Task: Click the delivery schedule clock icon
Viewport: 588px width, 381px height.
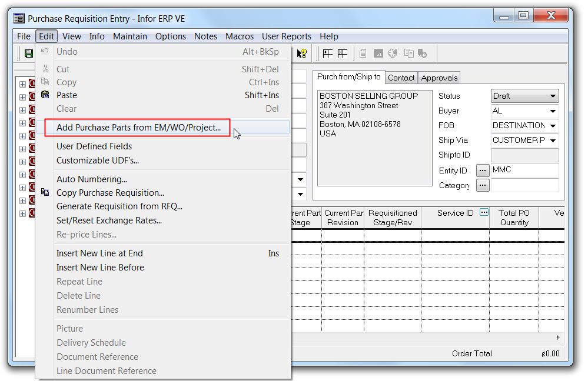Action: point(393,54)
